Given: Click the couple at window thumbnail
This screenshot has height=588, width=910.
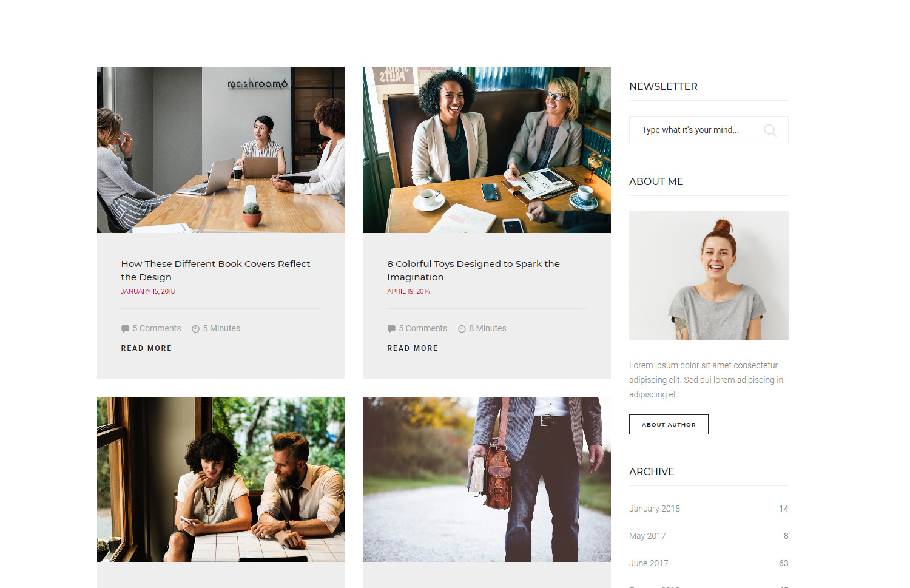Looking at the screenshot, I should (x=221, y=479).
